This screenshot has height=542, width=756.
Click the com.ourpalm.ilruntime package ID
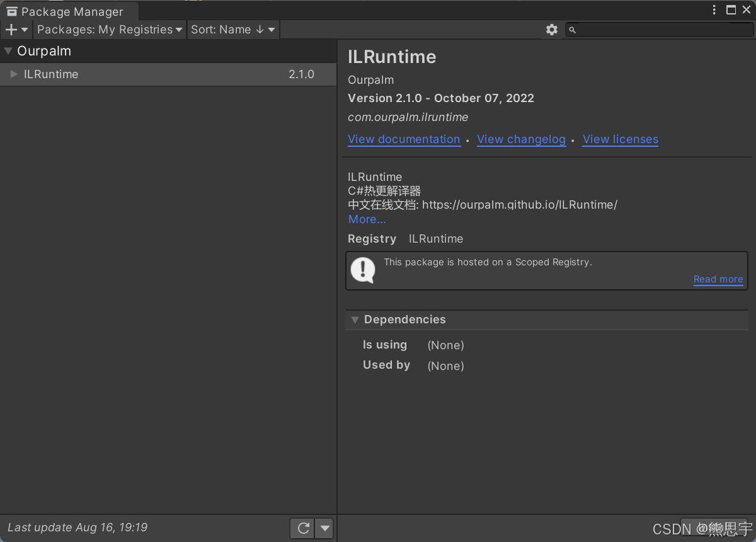click(408, 117)
